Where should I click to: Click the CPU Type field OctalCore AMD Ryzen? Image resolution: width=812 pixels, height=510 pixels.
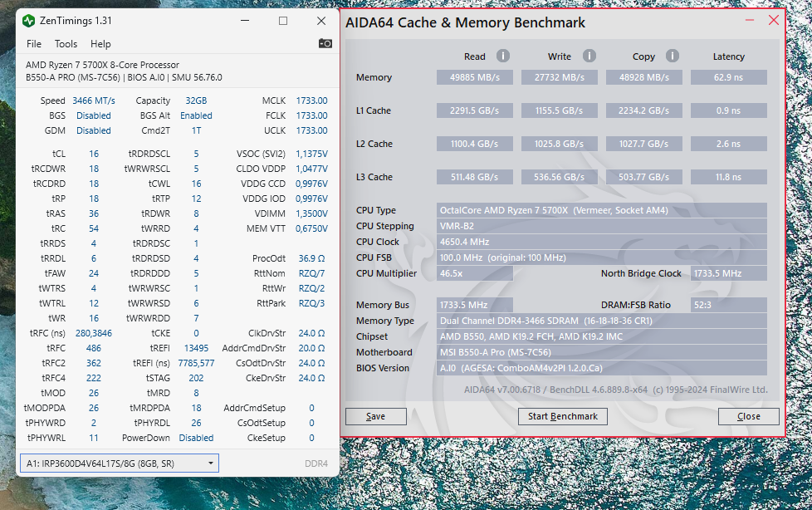pyautogui.click(x=602, y=210)
